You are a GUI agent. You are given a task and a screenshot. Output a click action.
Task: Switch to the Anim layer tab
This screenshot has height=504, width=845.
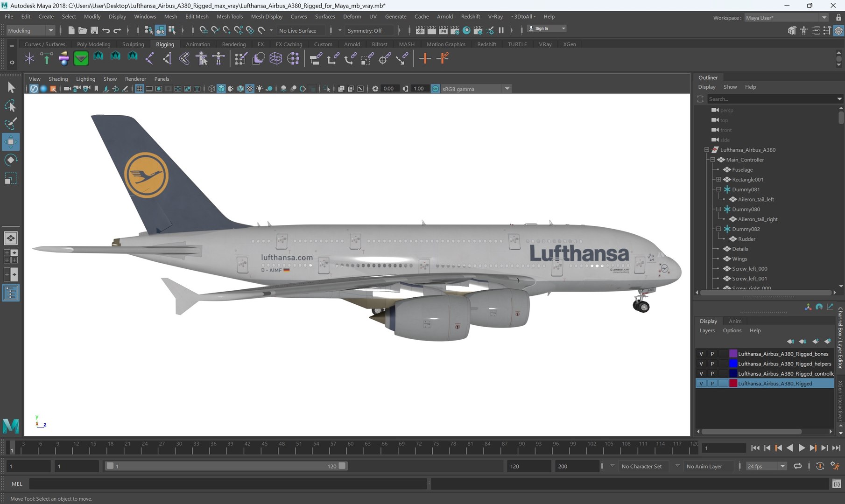tap(735, 321)
